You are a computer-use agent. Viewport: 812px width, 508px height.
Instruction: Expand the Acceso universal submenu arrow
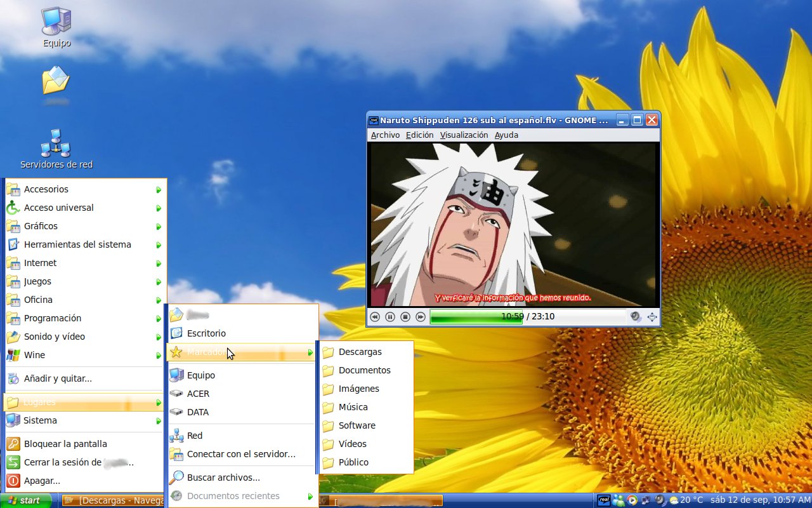pyautogui.click(x=159, y=208)
